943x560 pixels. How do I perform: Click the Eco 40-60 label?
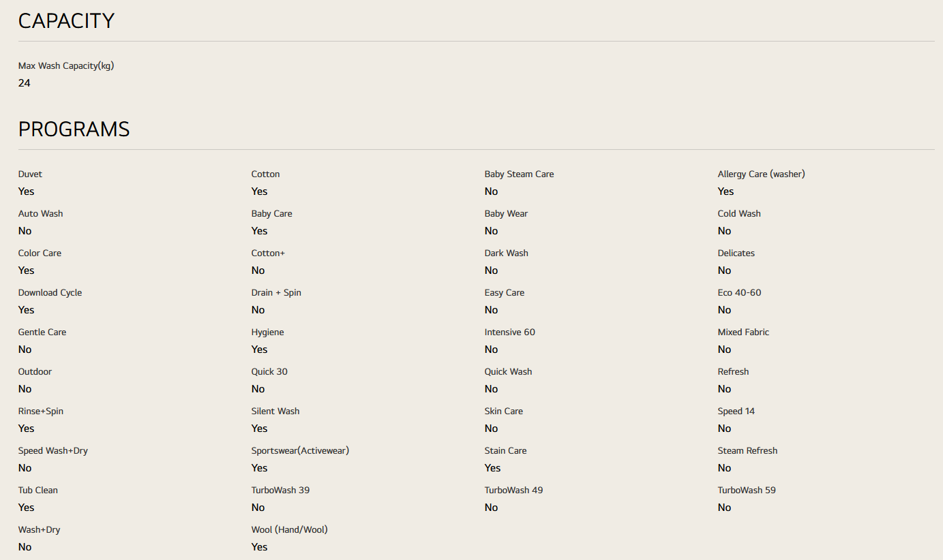click(739, 293)
